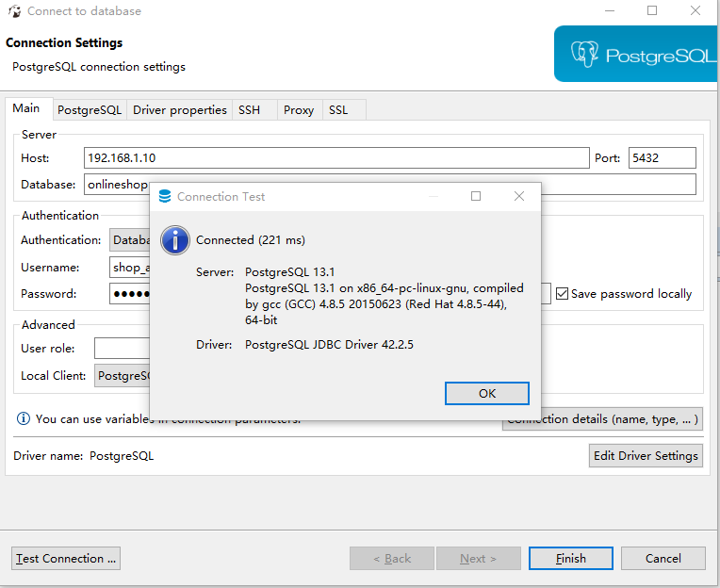The width and height of the screenshot is (720, 588).
Task: Close the Connect to database window
Action: (695, 10)
